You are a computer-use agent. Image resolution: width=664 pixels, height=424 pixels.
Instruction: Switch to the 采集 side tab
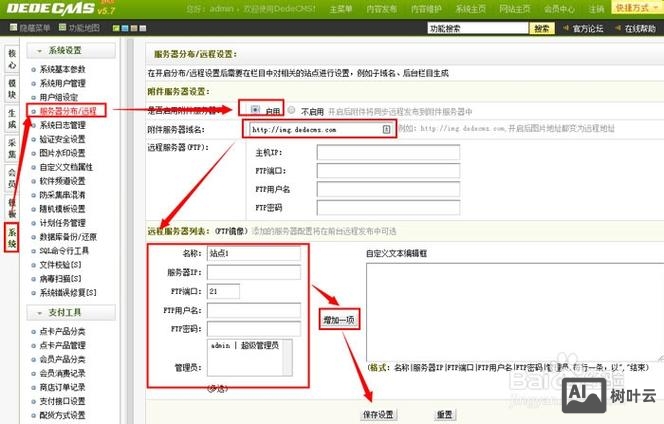point(12,148)
